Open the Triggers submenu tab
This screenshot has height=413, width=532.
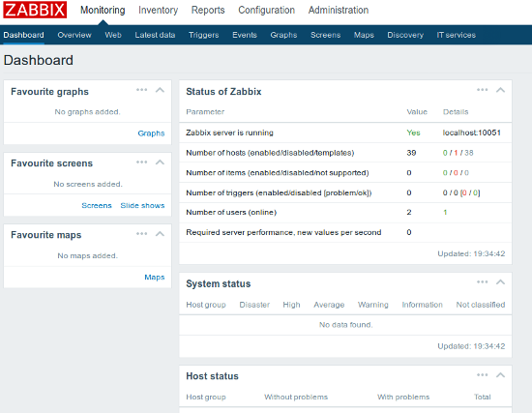tap(203, 35)
